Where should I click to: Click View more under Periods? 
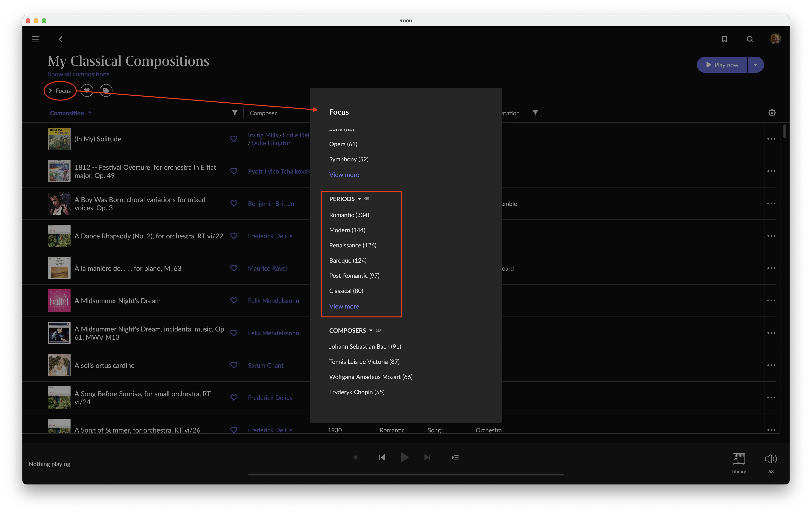click(x=344, y=306)
